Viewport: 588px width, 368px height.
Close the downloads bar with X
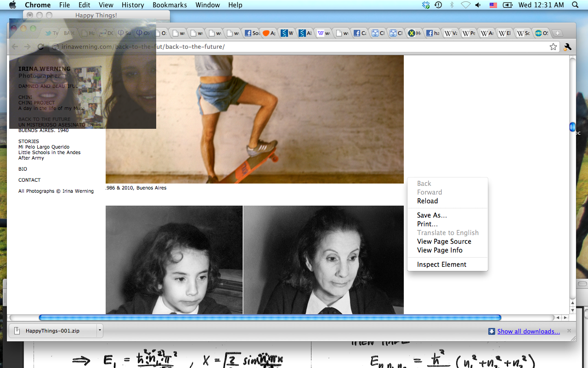click(x=569, y=331)
